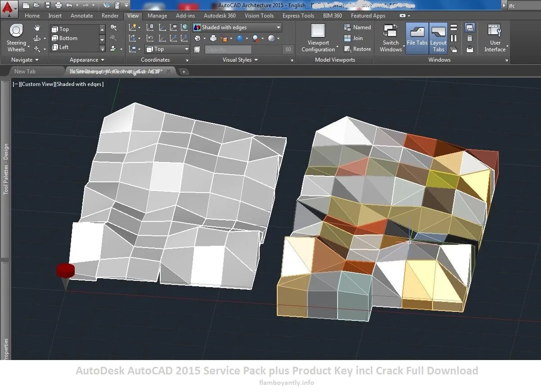Click the Redo arrow icon

tap(86, 5)
